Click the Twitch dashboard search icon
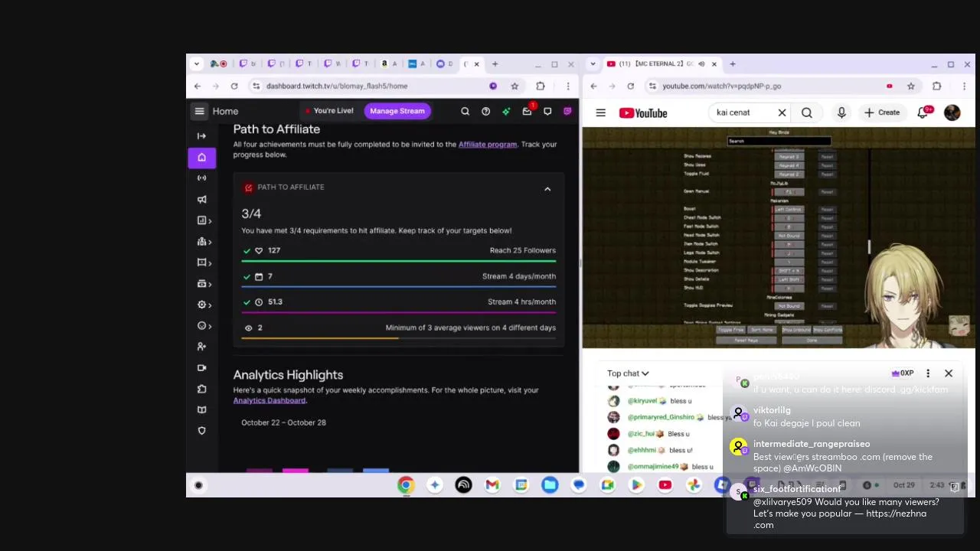 [465, 112]
